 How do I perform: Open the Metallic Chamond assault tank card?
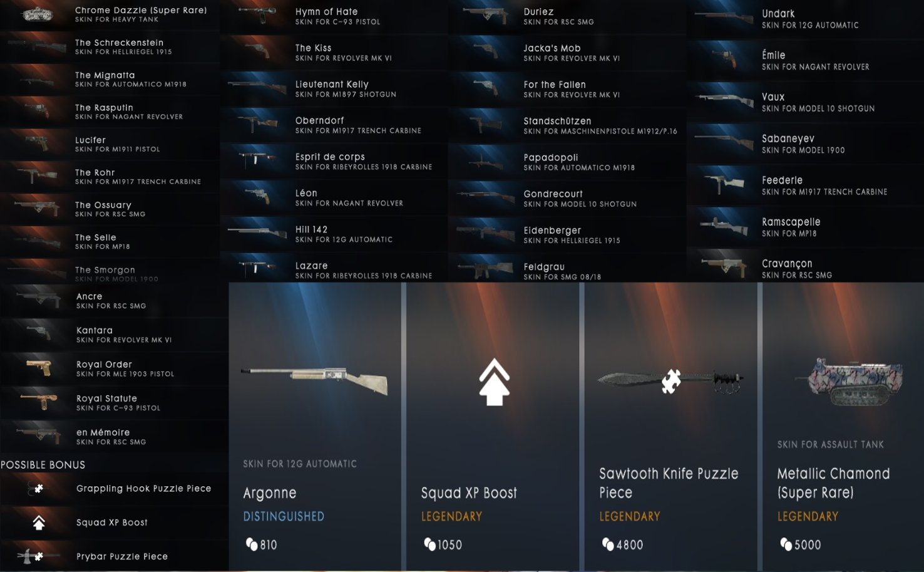pyautogui.click(x=843, y=427)
